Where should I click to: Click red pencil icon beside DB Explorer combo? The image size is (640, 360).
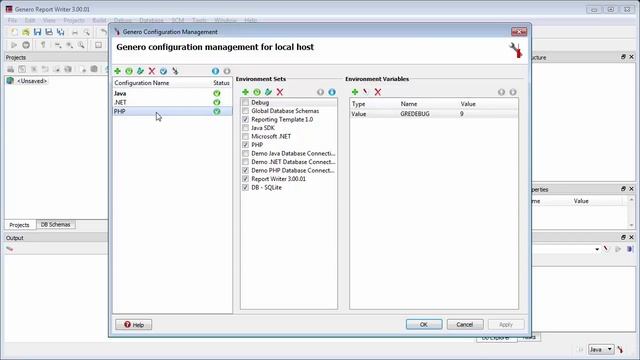coord(606,249)
